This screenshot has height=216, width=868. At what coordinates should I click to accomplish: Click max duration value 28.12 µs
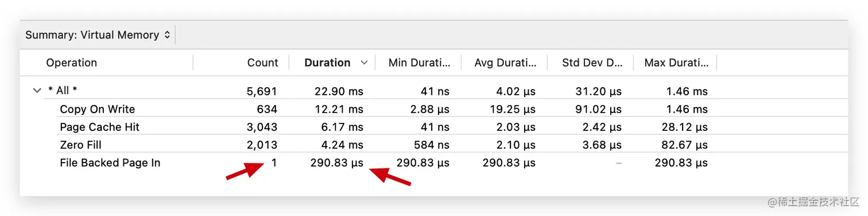pos(685,127)
